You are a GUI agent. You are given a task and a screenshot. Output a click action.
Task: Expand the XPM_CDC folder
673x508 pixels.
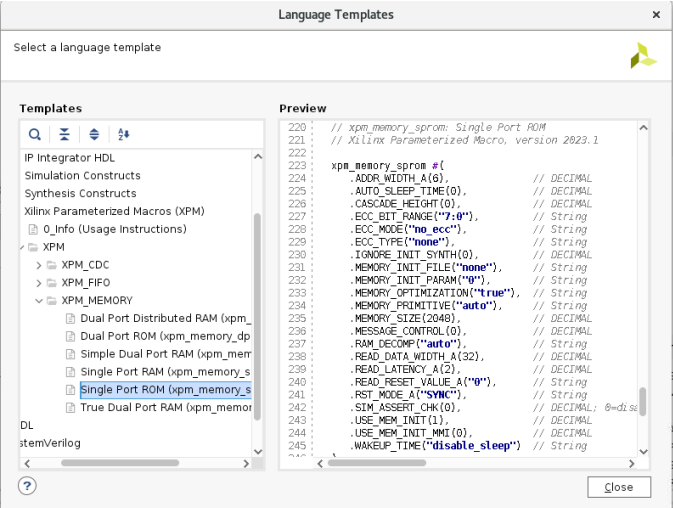(x=39, y=265)
